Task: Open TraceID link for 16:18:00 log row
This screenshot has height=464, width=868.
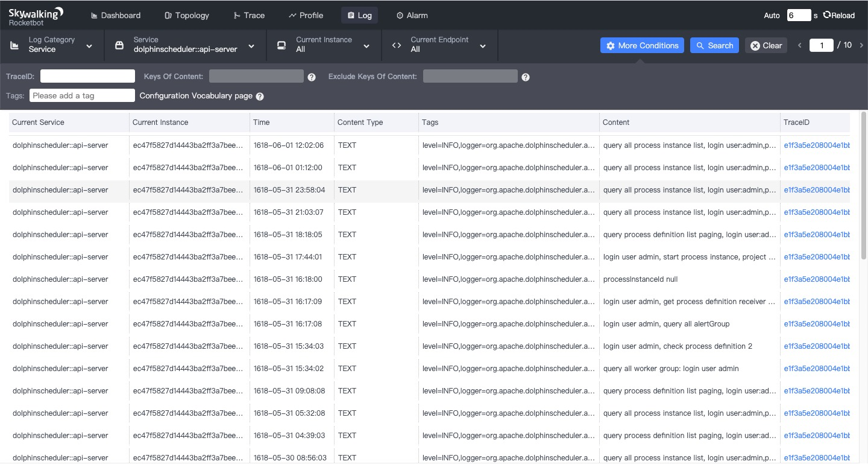Action: (817, 279)
